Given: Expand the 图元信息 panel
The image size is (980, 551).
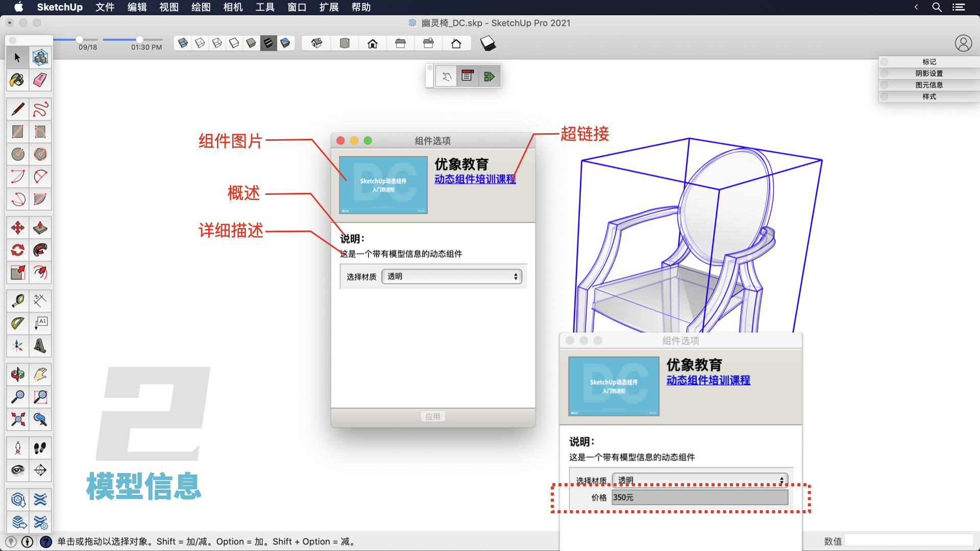Looking at the screenshot, I should 928,85.
